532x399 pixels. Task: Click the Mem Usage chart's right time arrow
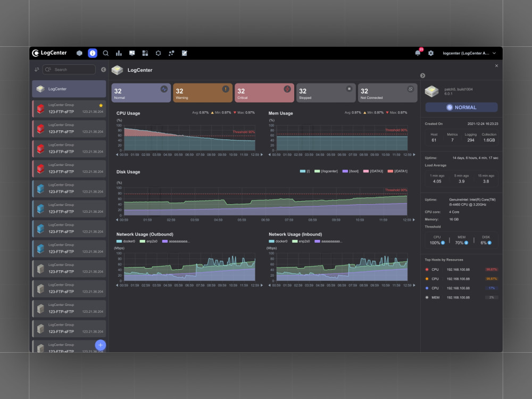coord(414,155)
